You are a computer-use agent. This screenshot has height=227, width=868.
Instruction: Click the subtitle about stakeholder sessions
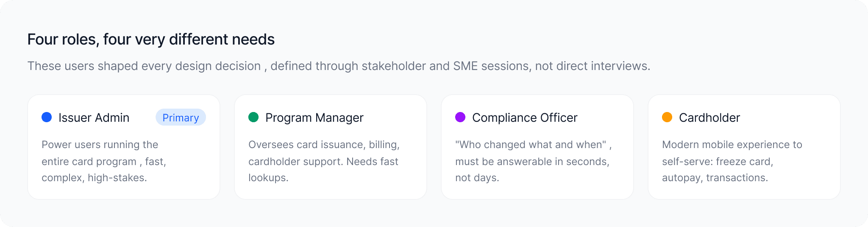click(x=338, y=66)
